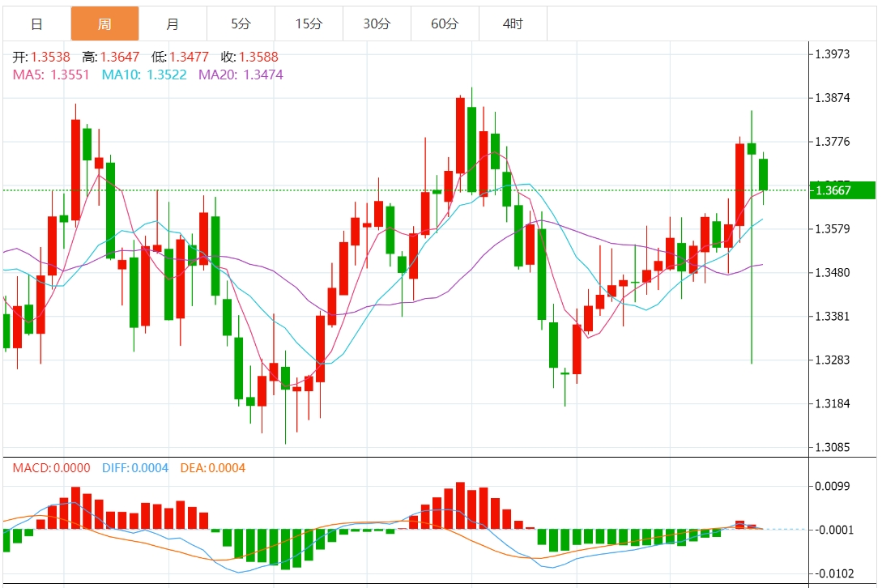882x588 pixels.
Task: Open the 60分 timeframe tab
Action: click(445, 23)
